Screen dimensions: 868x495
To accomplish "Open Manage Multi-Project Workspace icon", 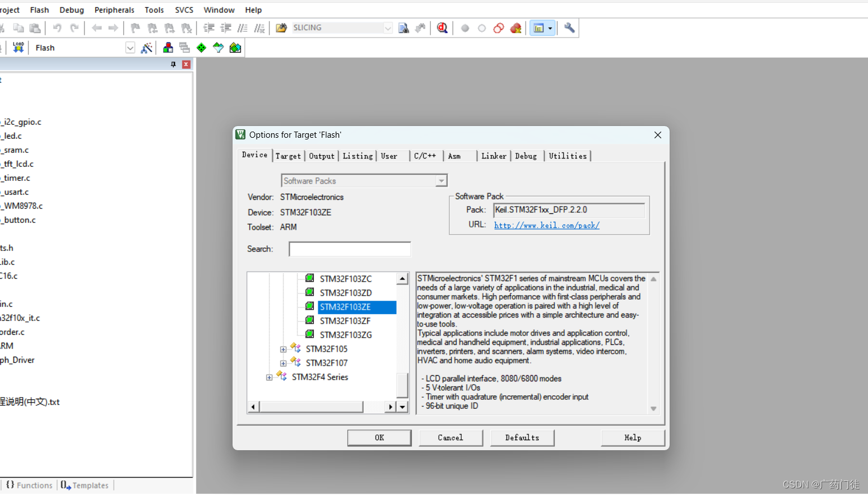I will point(184,48).
